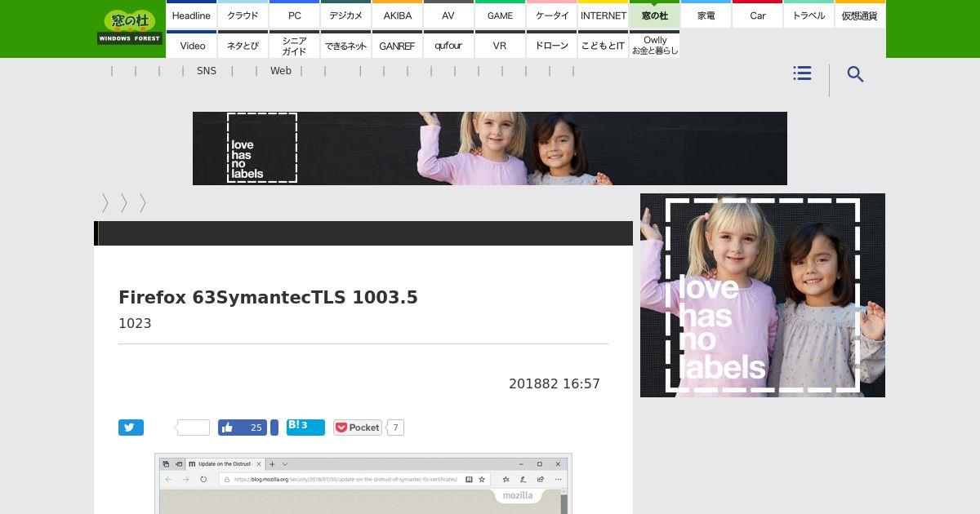The height and width of the screenshot is (514, 980).
Task: Click the 1023 subtitle text
Action: [x=135, y=323]
